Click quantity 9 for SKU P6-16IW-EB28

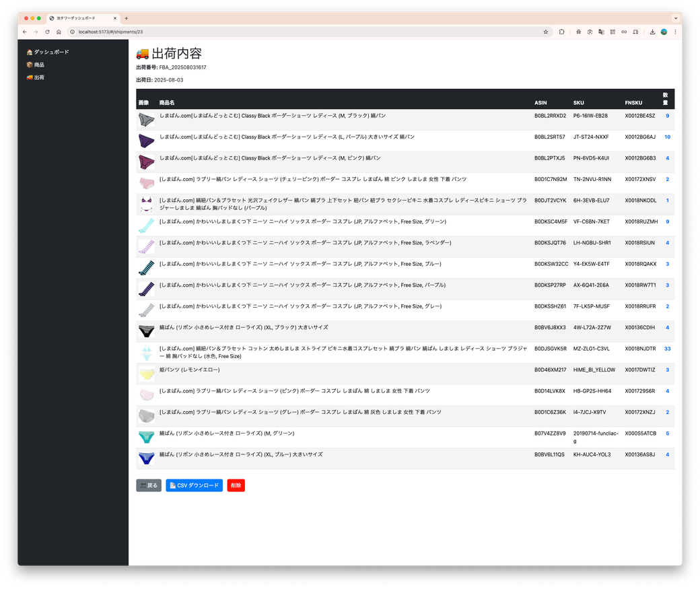668,116
